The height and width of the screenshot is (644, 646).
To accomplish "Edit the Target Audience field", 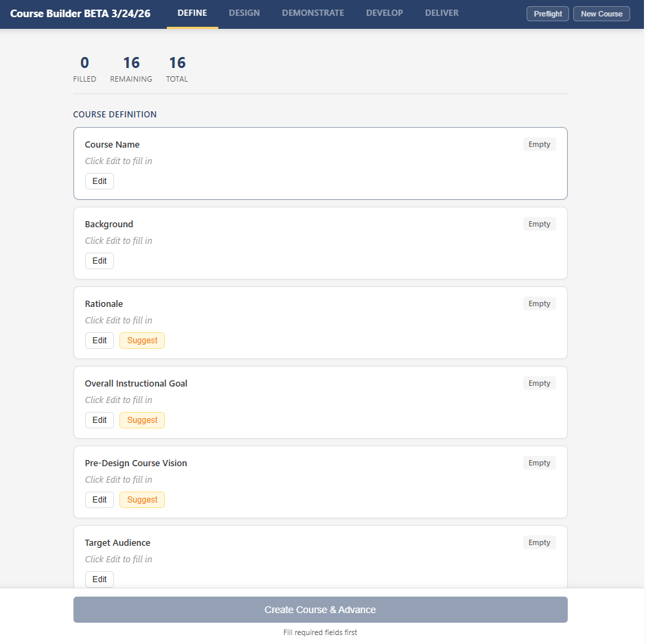I will tap(100, 579).
